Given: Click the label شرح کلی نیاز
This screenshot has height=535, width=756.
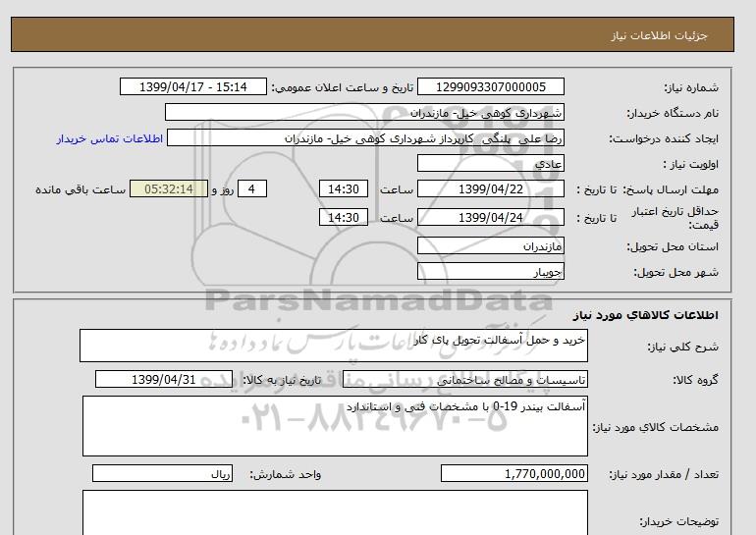Looking at the screenshot, I should click(x=682, y=347).
